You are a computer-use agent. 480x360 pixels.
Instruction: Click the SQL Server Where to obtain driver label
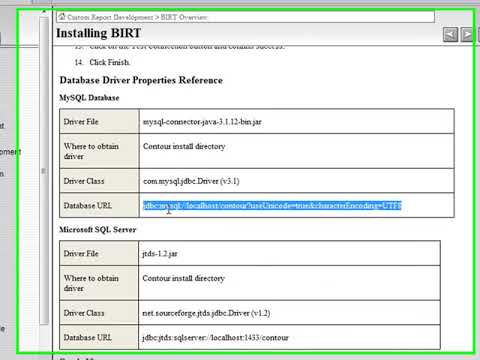point(91,283)
